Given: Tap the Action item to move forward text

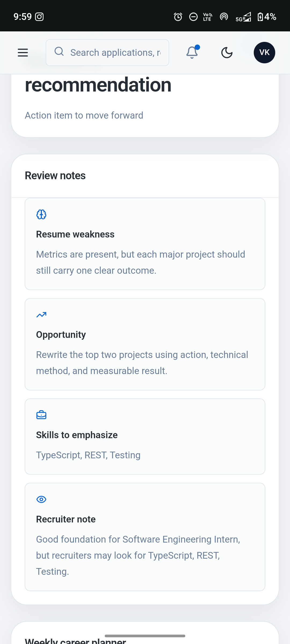Looking at the screenshot, I should (84, 115).
